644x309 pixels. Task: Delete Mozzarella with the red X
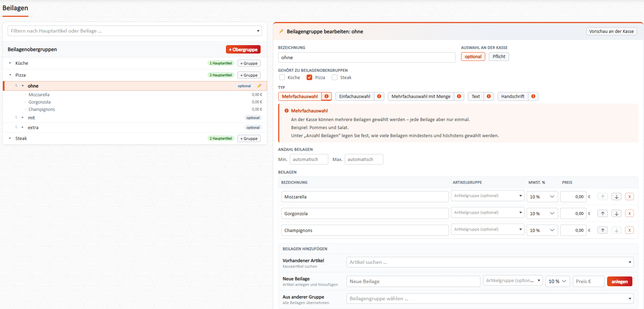tap(630, 197)
